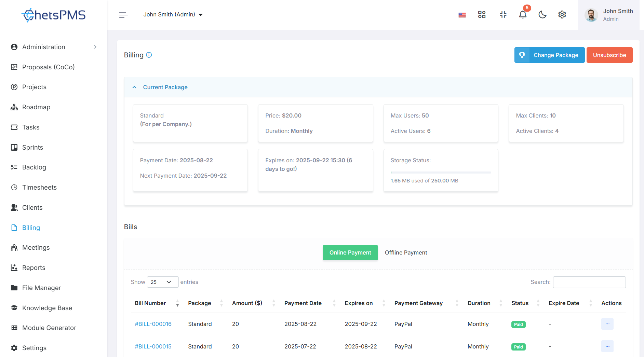Click the red Unsubscribe button

tap(609, 55)
